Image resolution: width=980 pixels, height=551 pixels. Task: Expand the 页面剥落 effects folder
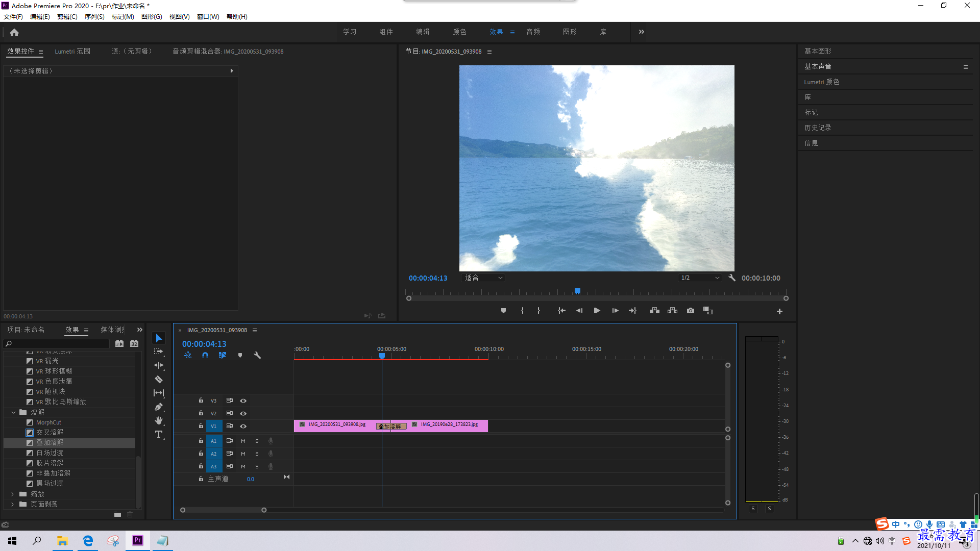[12, 504]
